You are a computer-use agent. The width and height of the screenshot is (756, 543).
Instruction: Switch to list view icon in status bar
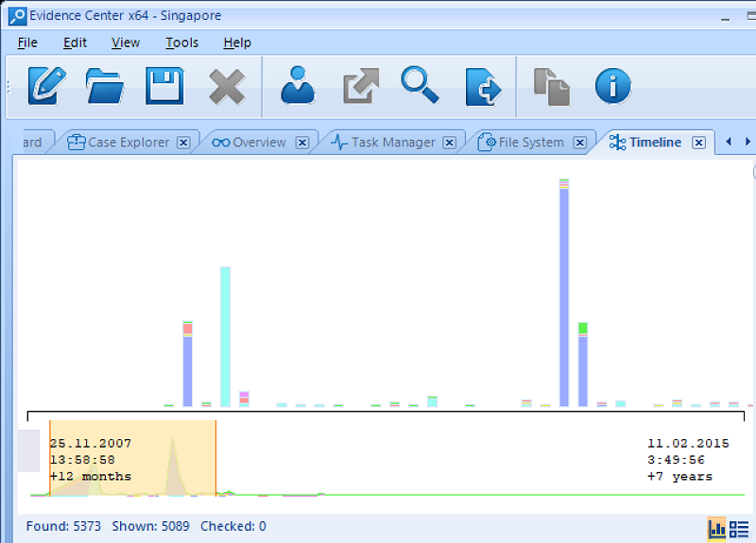(x=739, y=529)
